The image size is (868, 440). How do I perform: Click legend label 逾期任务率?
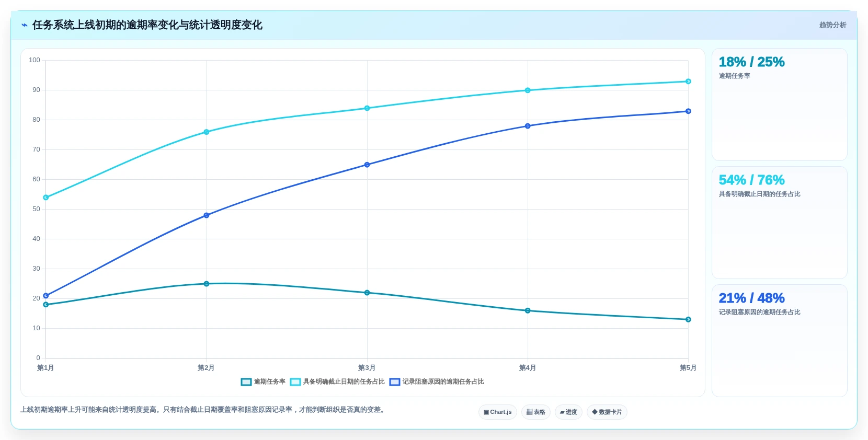pyautogui.click(x=270, y=382)
